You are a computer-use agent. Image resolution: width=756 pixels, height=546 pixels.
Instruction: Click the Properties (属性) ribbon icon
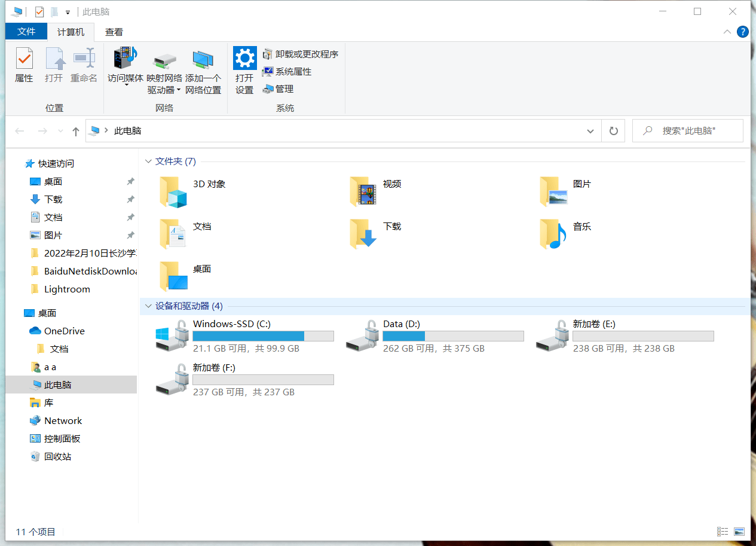[x=24, y=65]
